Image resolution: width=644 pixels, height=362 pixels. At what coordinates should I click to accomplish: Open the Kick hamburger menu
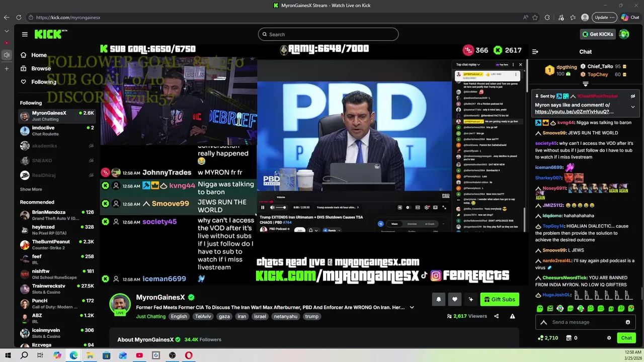coord(25,34)
